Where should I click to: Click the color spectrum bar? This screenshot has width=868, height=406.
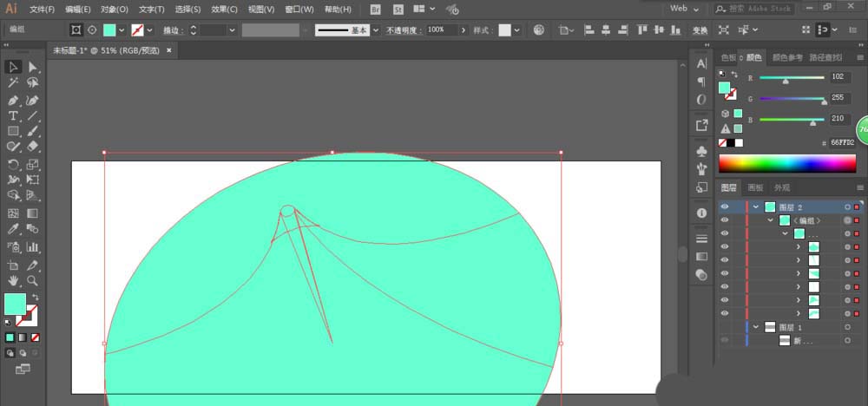(787, 164)
